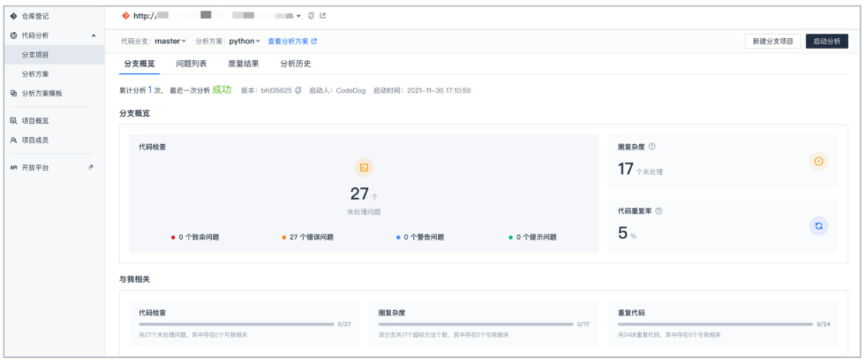Click the 查看分析方案 link
Image resolution: width=868 pixels, height=362 pixels.
click(x=292, y=41)
